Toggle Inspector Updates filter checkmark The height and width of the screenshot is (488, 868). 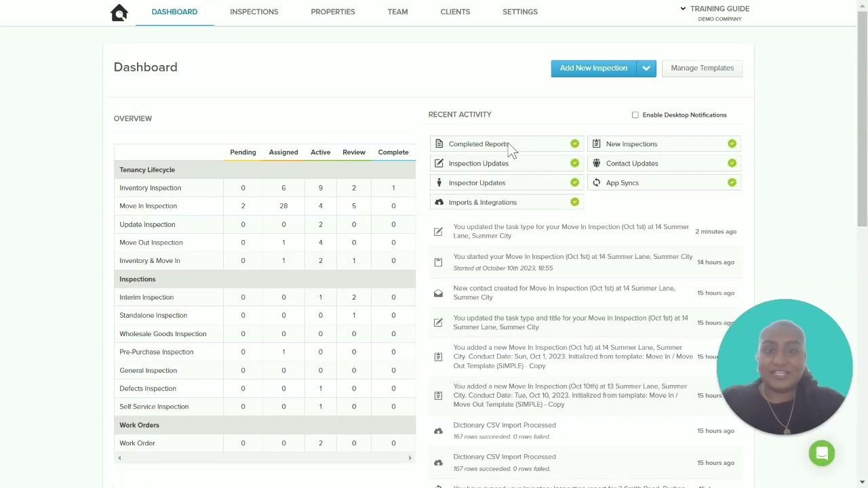pos(574,183)
